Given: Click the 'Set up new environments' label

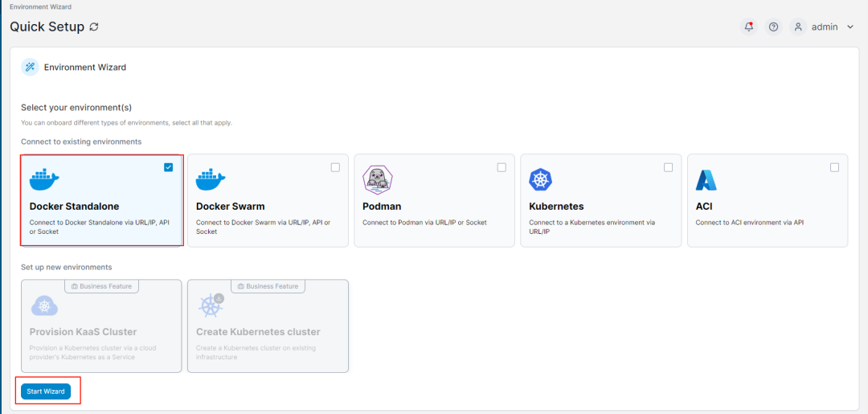Looking at the screenshot, I should coord(67,268).
